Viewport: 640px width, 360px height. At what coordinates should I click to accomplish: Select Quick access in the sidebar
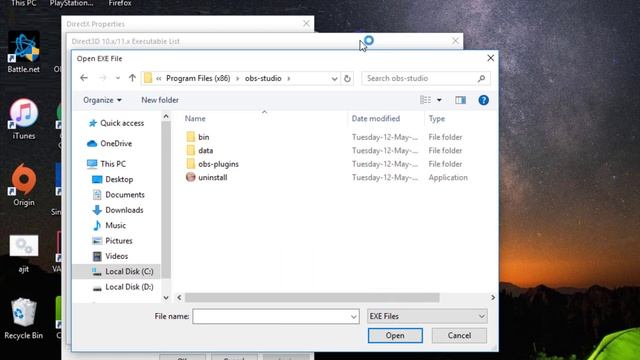[x=116, y=123]
